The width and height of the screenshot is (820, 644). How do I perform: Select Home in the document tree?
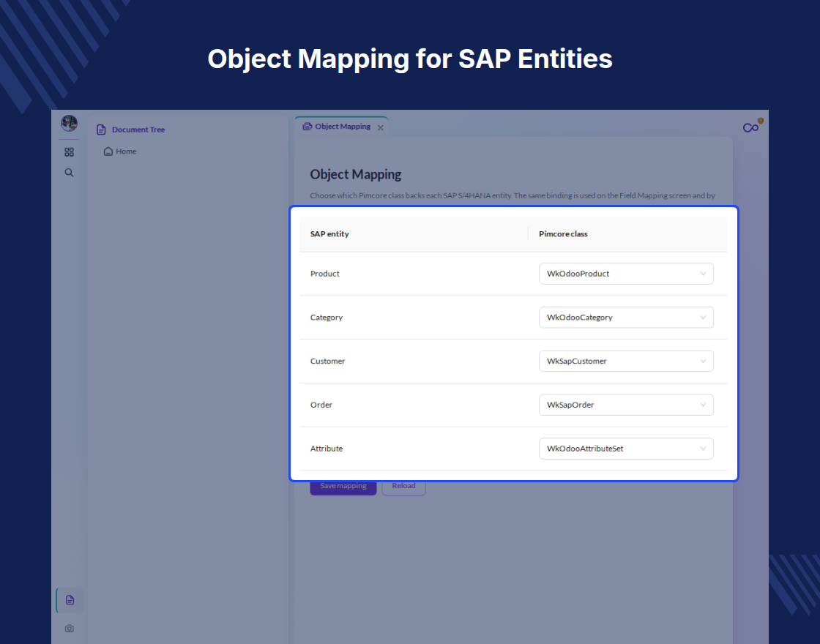(x=126, y=151)
